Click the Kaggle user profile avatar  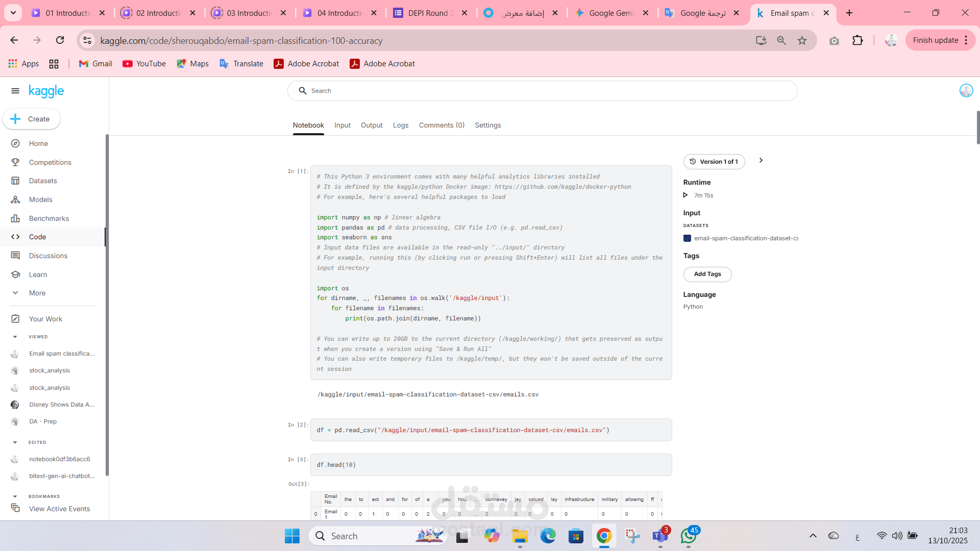point(966,91)
